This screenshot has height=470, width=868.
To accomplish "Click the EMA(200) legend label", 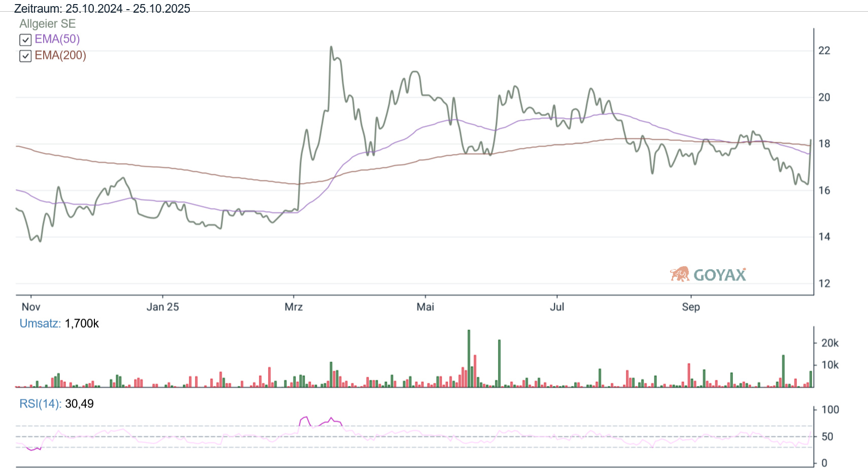I will click(60, 55).
